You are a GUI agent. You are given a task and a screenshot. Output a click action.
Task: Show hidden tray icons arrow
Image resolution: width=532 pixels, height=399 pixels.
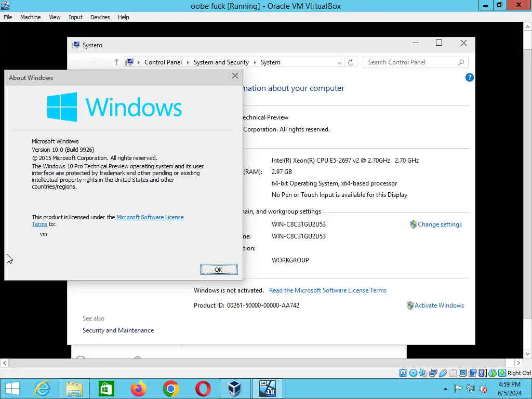[445, 389]
